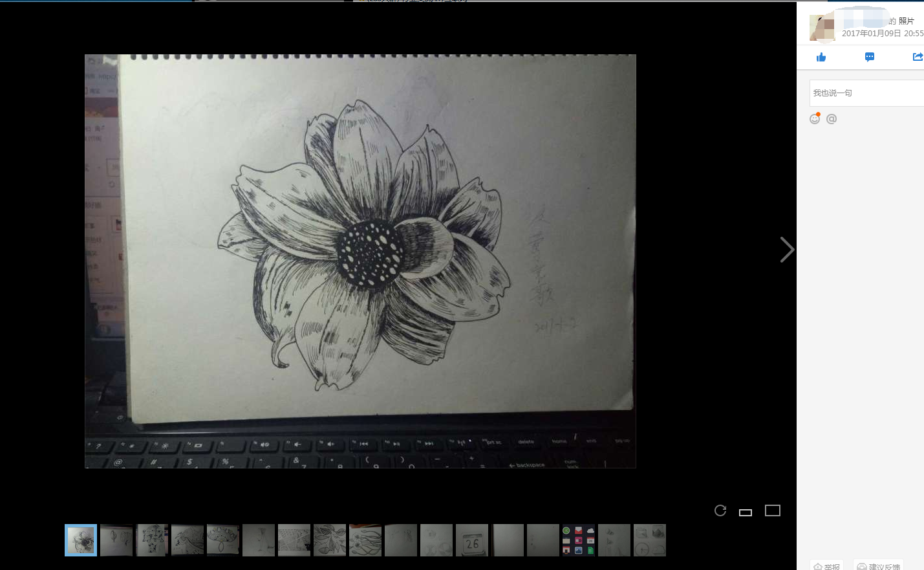Open comments via the speech bubble icon
The width and height of the screenshot is (924, 570).
870,58
